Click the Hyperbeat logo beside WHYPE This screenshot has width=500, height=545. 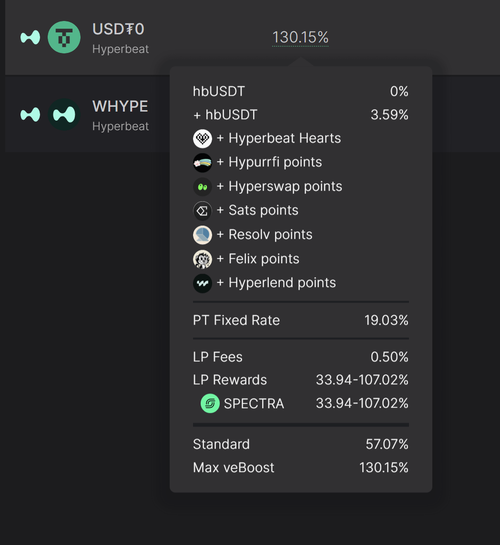coord(30,115)
